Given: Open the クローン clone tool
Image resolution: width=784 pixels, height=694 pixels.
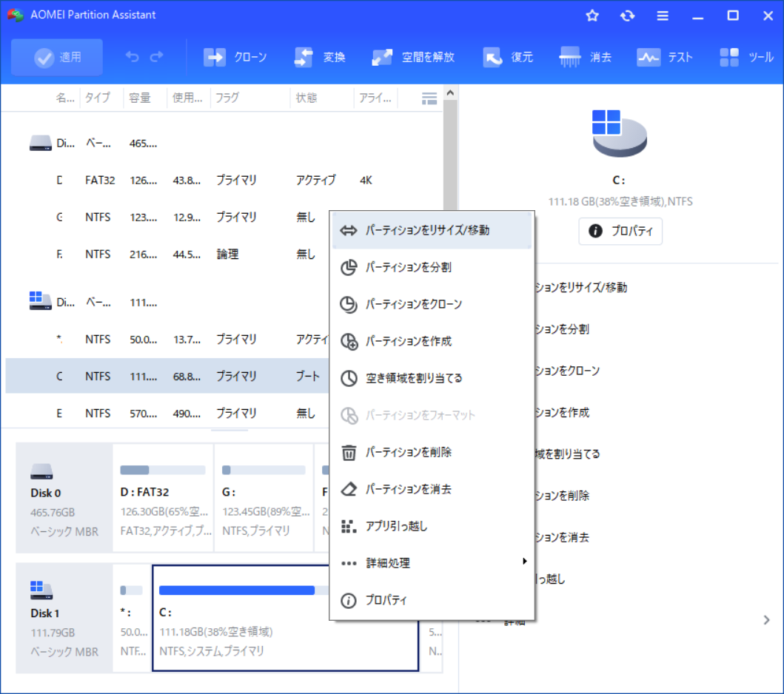Looking at the screenshot, I should click(x=235, y=58).
